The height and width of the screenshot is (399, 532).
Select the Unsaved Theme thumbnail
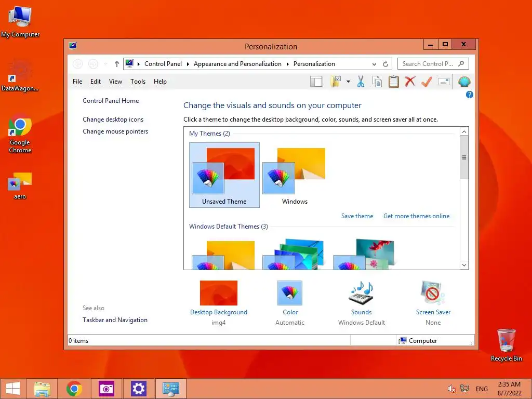[224, 175]
